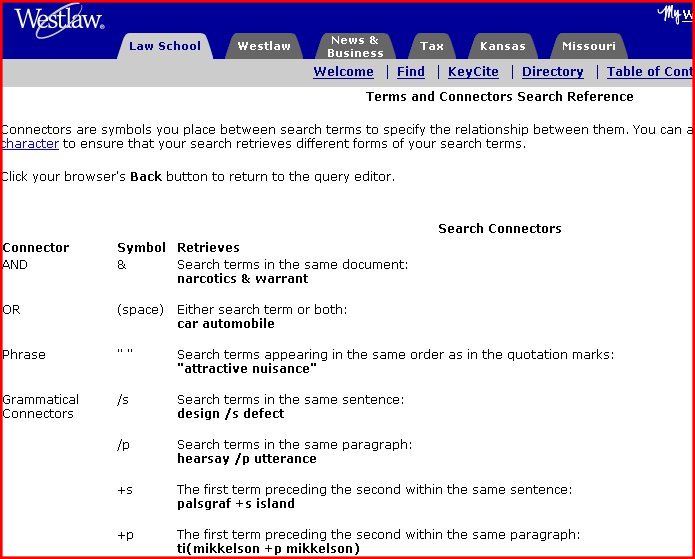Click example 'car automobile'

click(x=226, y=324)
